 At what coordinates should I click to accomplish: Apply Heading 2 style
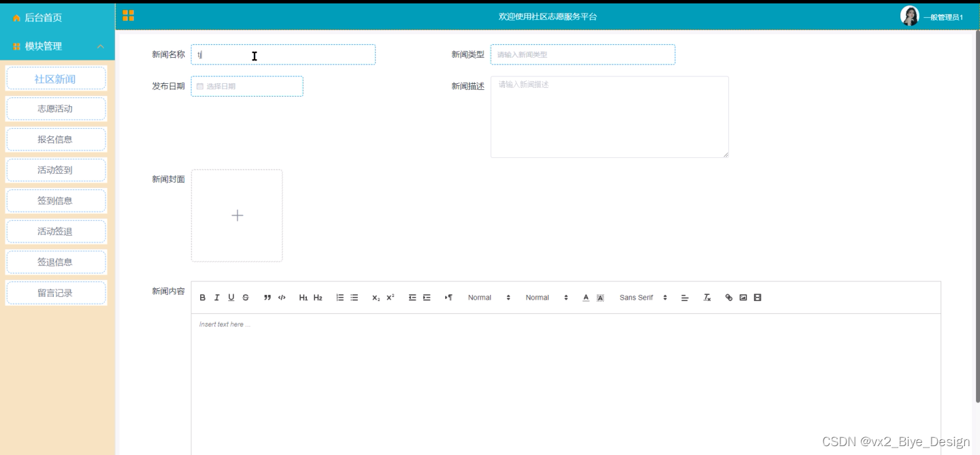[318, 298]
